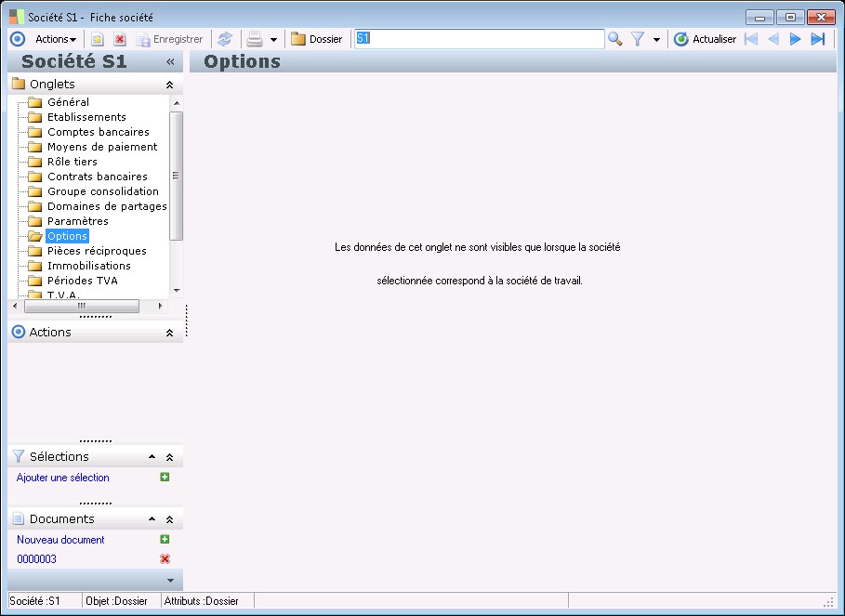Click the refresh arrows icon in toolbar
845x616 pixels.
point(225,39)
